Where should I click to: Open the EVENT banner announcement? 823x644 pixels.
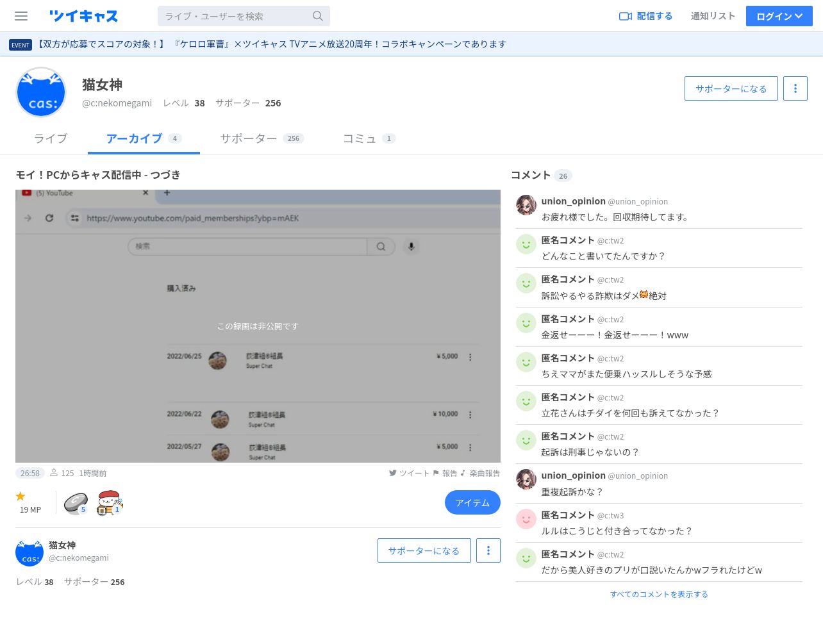pos(258,44)
